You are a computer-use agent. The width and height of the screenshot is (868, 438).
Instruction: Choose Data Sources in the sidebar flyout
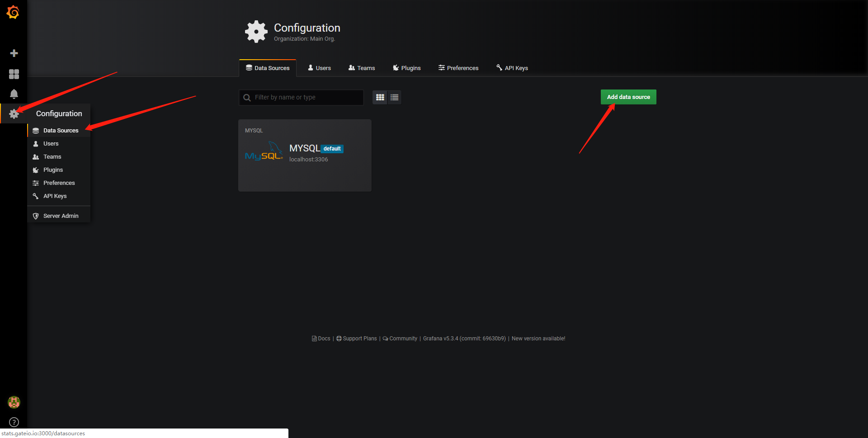pos(59,130)
